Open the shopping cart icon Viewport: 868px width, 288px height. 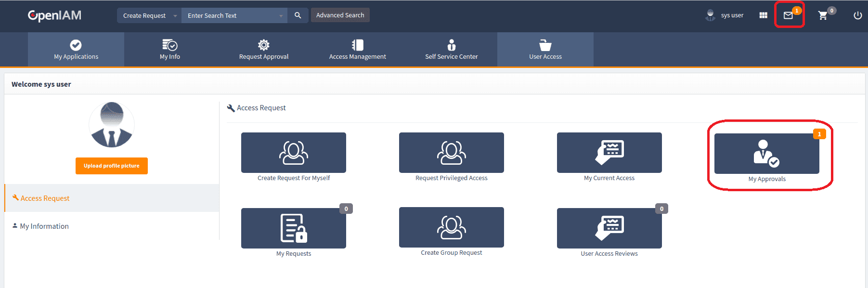click(x=823, y=15)
